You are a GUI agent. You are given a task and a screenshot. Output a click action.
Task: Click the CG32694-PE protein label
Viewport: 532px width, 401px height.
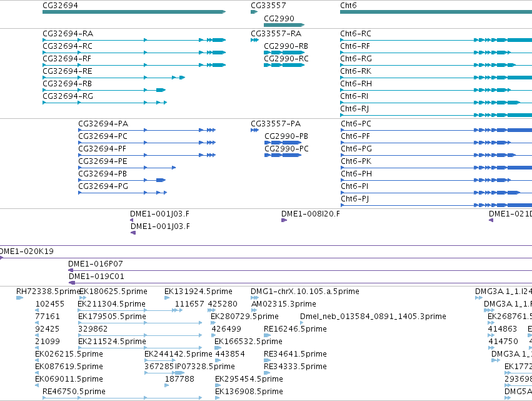point(103,161)
